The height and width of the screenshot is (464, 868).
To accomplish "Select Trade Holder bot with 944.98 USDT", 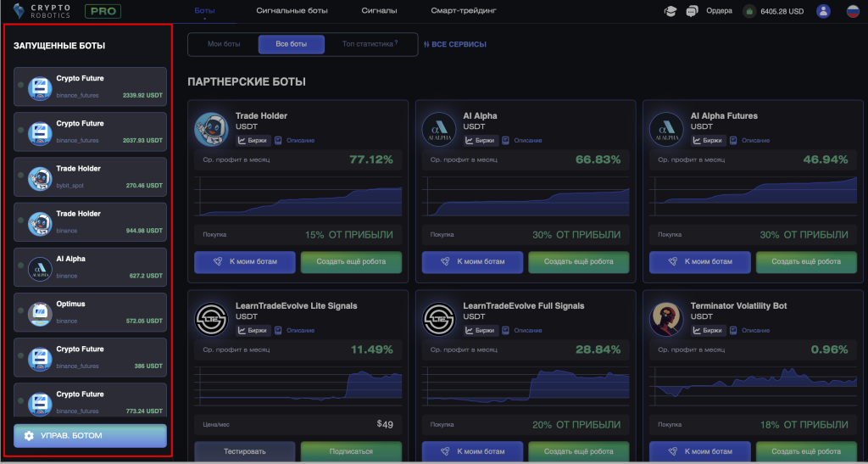I will pyautogui.click(x=90, y=222).
